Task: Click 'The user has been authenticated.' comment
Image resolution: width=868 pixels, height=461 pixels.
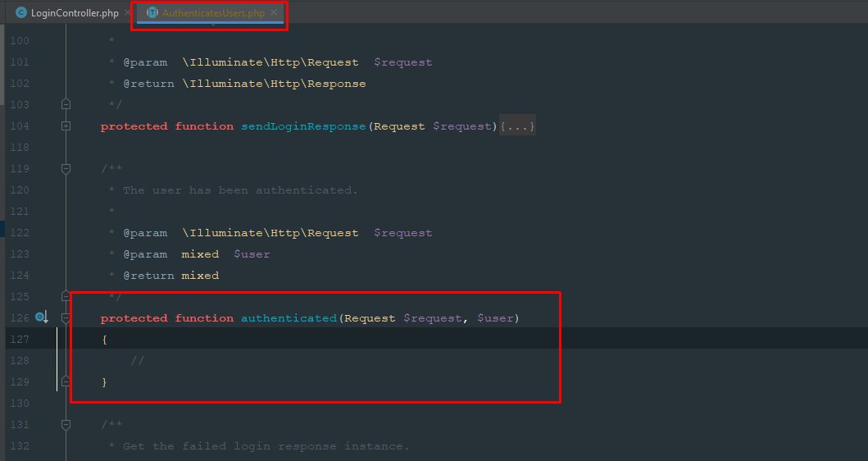Action: (x=240, y=190)
